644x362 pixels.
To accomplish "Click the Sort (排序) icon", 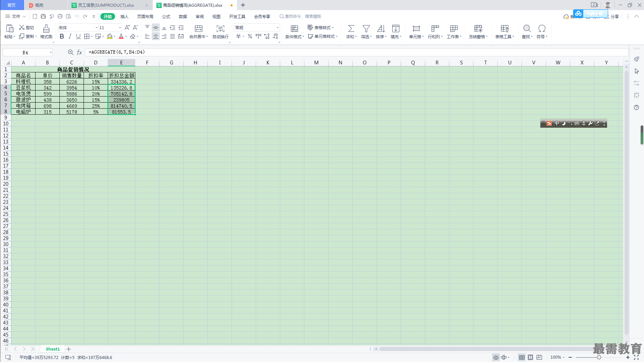I will tap(381, 28).
